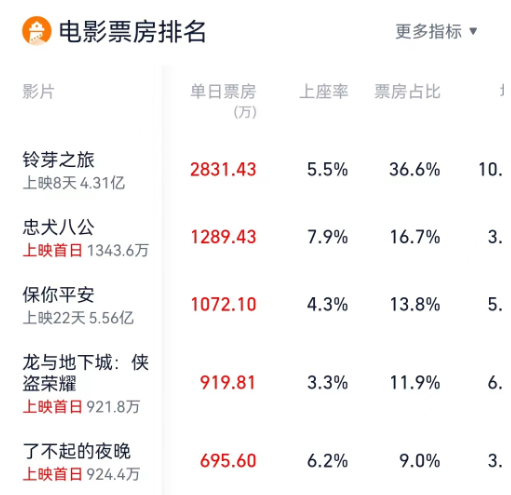Screen dimensions: 511x495
Task: Open the movie 保你平安
Action: (59, 295)
